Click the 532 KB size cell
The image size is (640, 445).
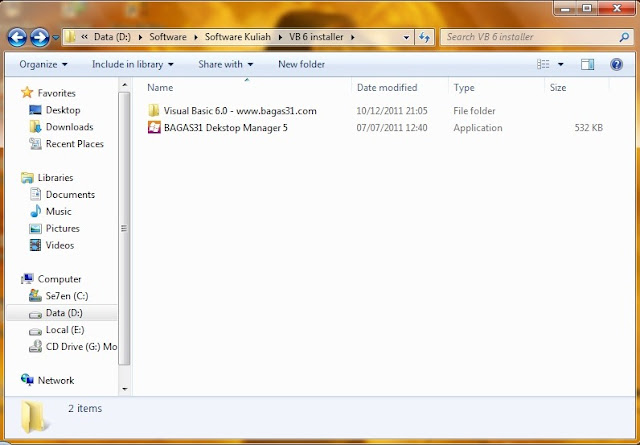point(589,128)
